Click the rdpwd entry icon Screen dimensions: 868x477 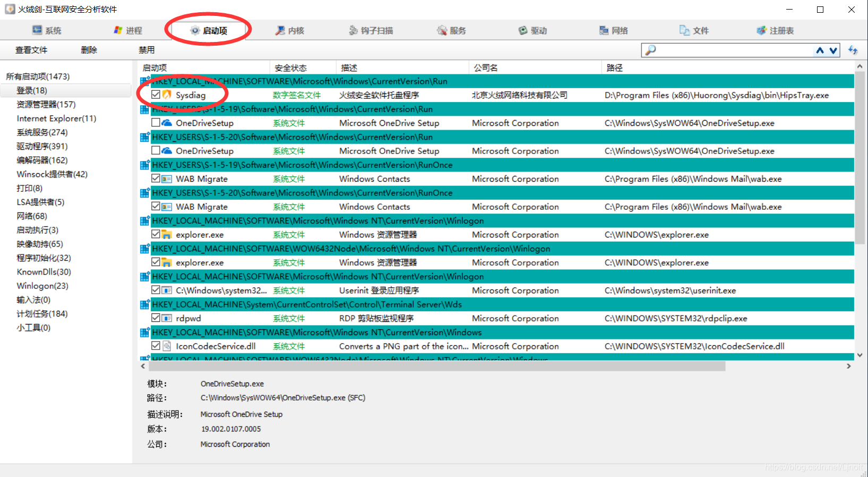coord(167,318)
